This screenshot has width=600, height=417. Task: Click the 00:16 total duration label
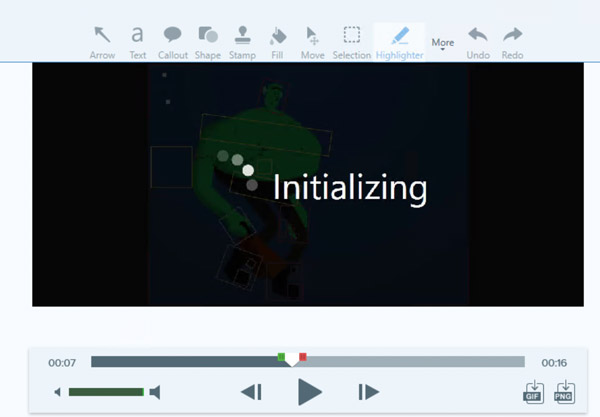coord(554,363)
